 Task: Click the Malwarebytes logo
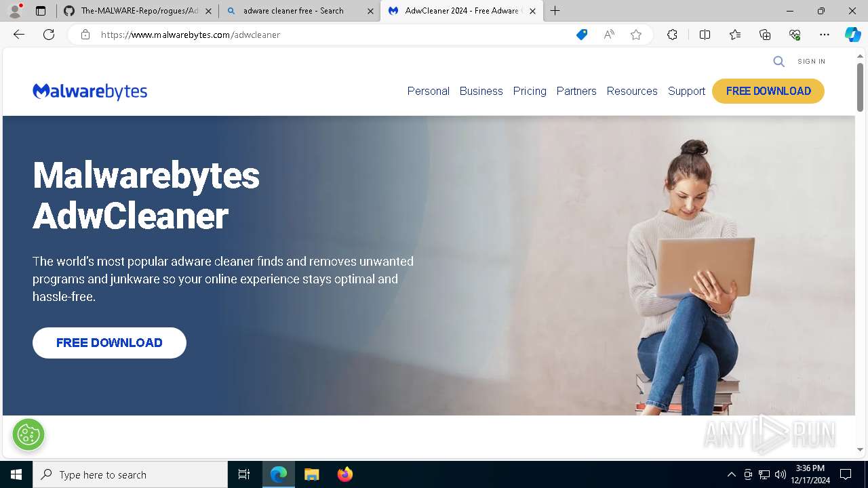90,91
